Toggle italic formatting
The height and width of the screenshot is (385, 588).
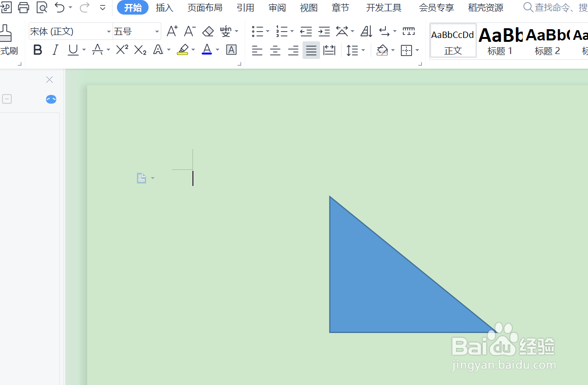pyautogui.click(x=55, y=50)
